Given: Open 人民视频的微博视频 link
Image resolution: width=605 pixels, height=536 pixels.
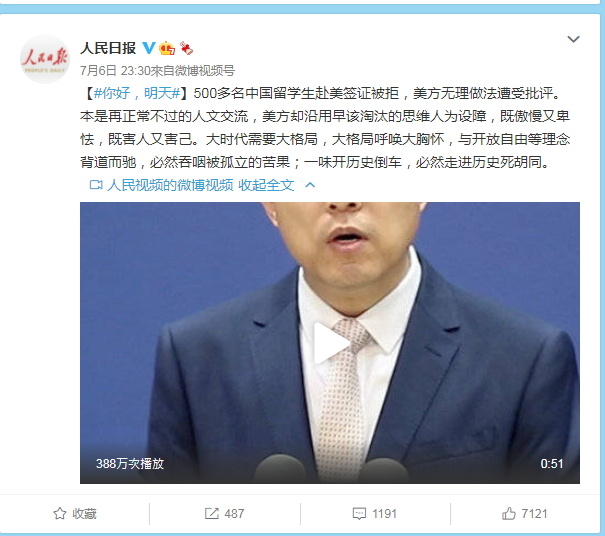Looking at the screenshot, I should 170,185.
